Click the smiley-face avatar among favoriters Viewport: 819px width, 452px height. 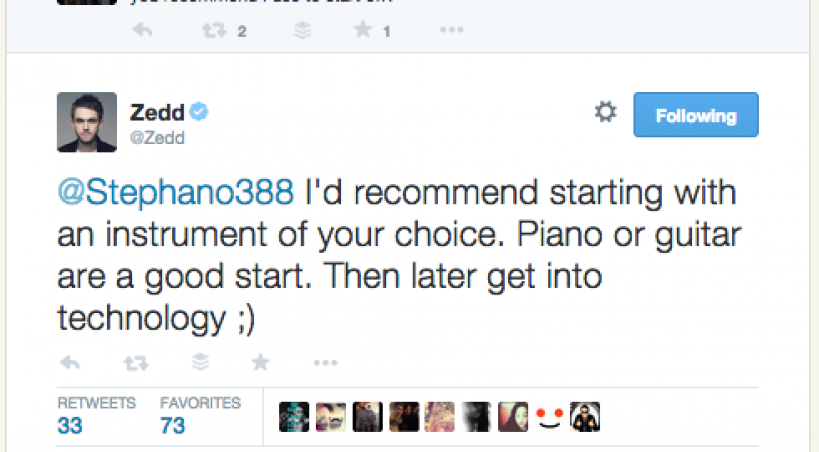546,417
